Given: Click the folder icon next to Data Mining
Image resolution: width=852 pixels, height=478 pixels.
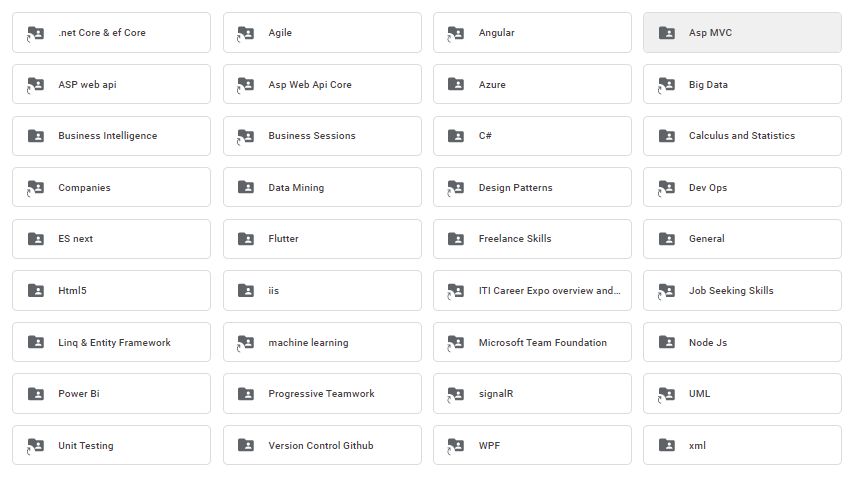Looking at the screenshot, I should tap(246, 187).
